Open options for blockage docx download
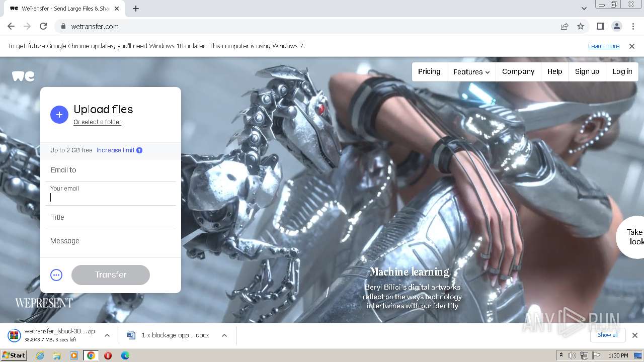 [224, 335]
